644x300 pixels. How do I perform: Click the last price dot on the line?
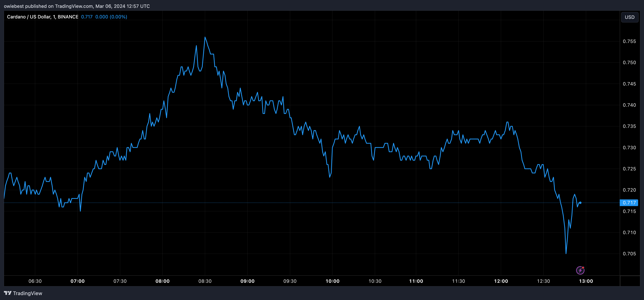580,203
